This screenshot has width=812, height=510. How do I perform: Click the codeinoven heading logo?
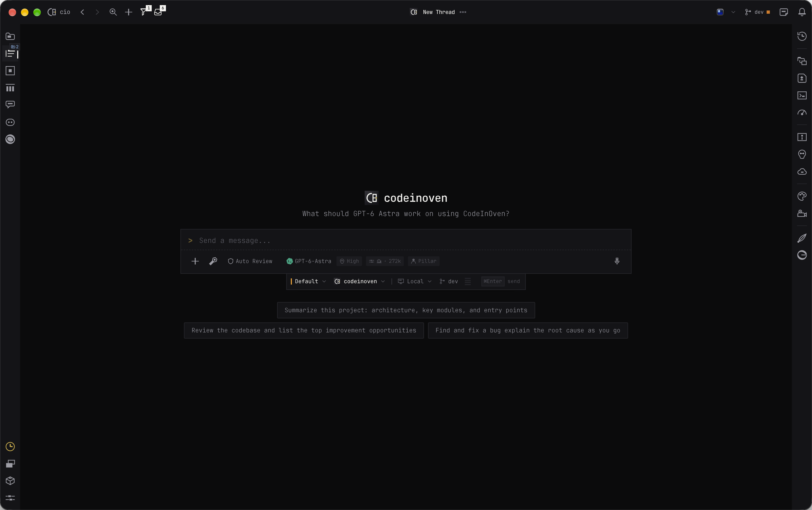pyautogui.click(x=371, y=198)
